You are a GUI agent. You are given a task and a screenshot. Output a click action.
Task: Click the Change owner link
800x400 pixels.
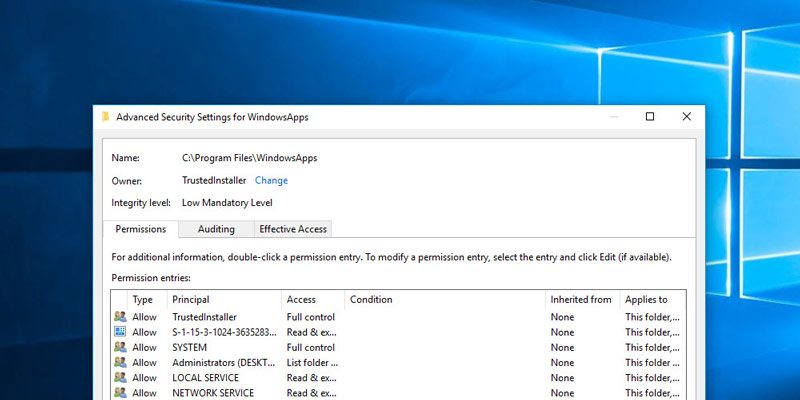coord(271,181)
